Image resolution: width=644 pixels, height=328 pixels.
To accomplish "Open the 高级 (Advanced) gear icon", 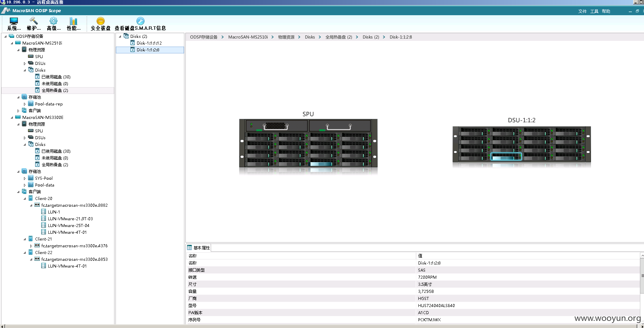I will pos(53,21).
